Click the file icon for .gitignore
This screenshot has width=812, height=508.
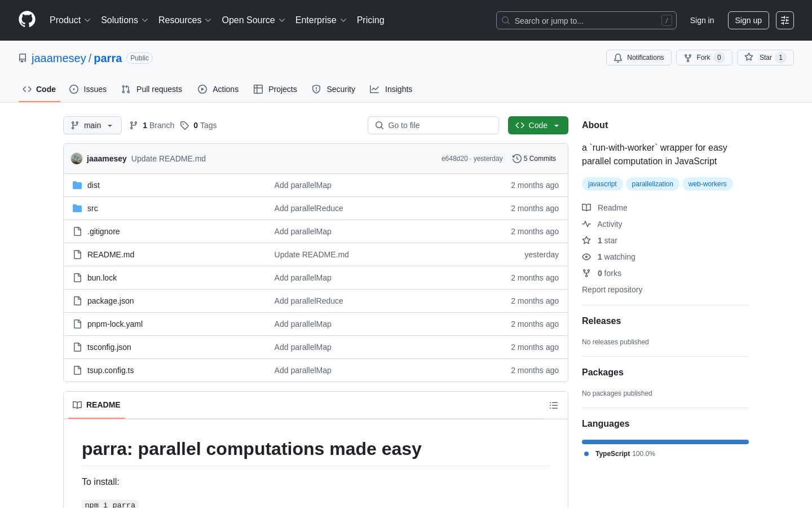[x=77, y=231]
